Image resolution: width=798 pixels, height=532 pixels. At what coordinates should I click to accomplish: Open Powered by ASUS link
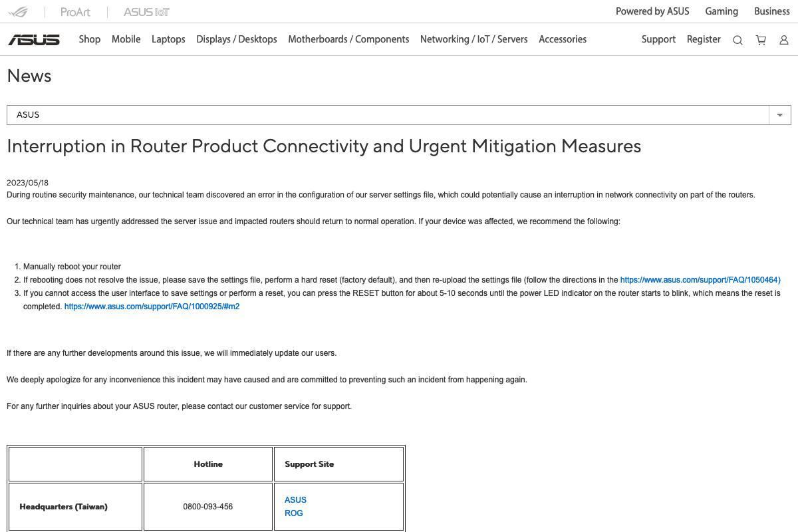click(652, 11)
